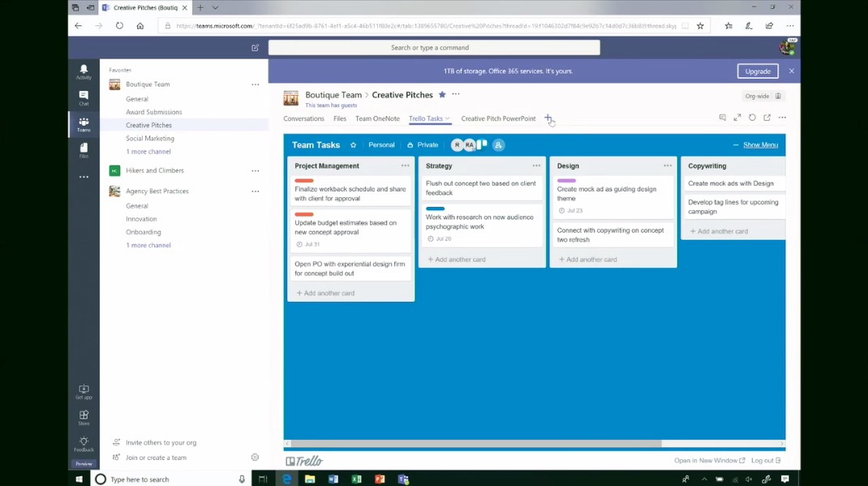Screen dimensions: 868x486
Task: Expand the tab to full screen
Action: click(737, 118)
